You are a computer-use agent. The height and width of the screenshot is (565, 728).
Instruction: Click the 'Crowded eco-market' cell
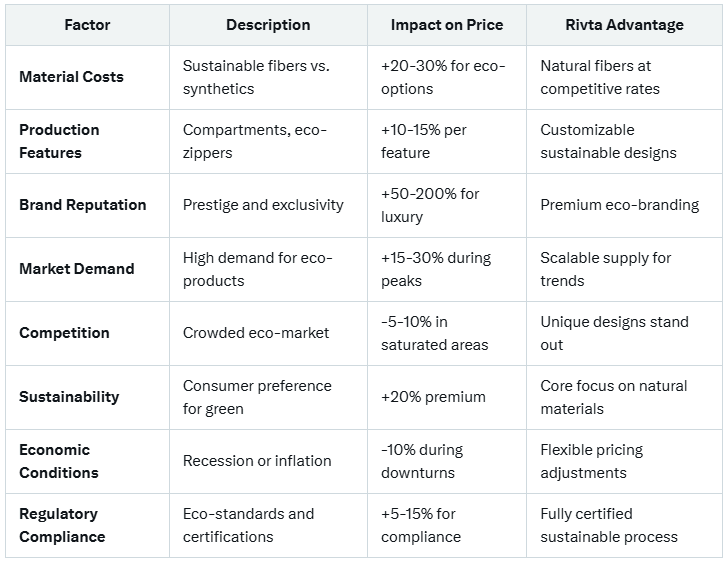coord(256,333)
